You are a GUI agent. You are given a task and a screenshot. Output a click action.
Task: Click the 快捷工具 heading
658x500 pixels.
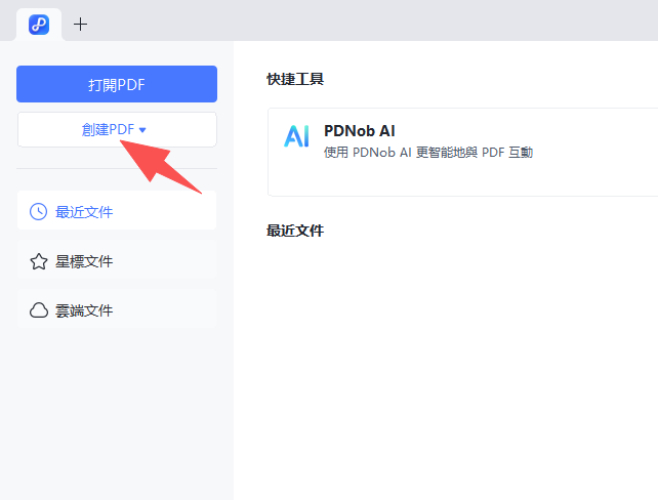click(295, 79)
